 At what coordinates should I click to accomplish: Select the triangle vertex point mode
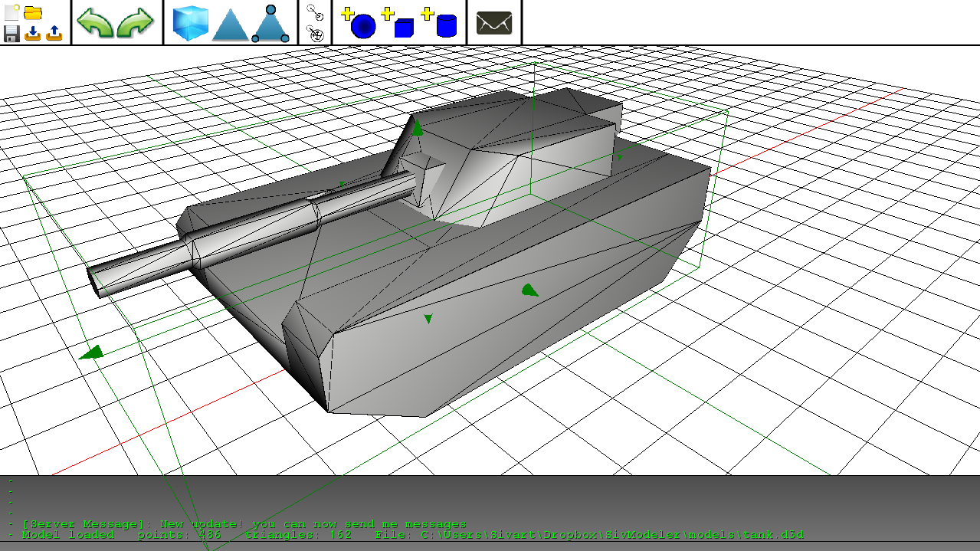(x=270, y=24)
